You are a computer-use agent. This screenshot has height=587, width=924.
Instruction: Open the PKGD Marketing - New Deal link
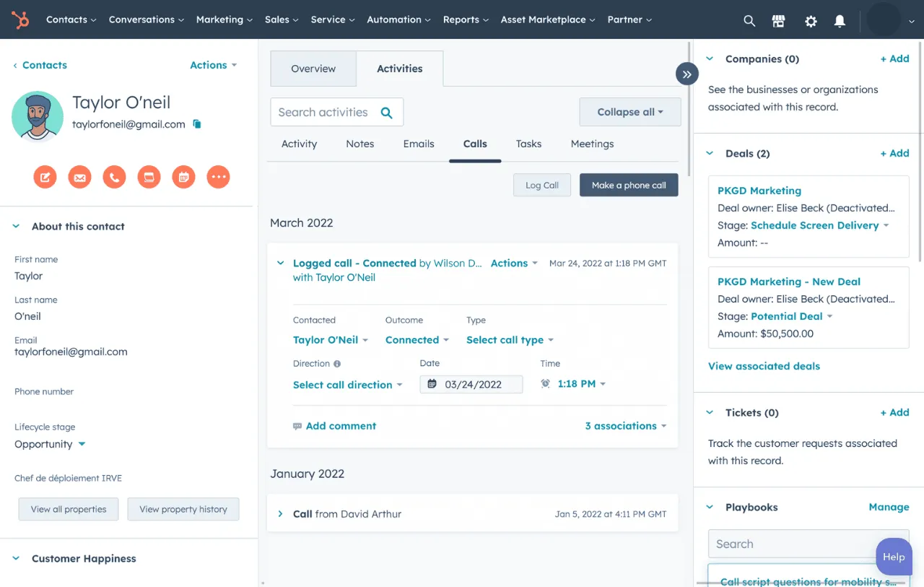789,282
